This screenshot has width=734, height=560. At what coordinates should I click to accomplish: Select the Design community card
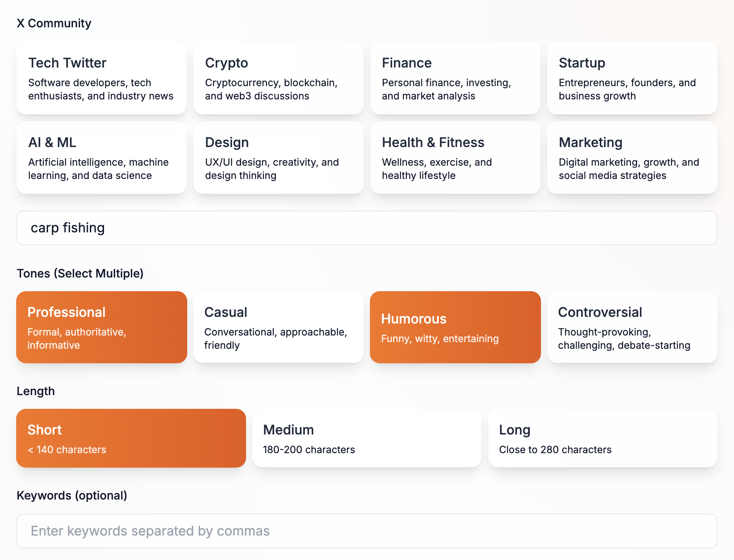pyautogui.click(x=278, y=157)
